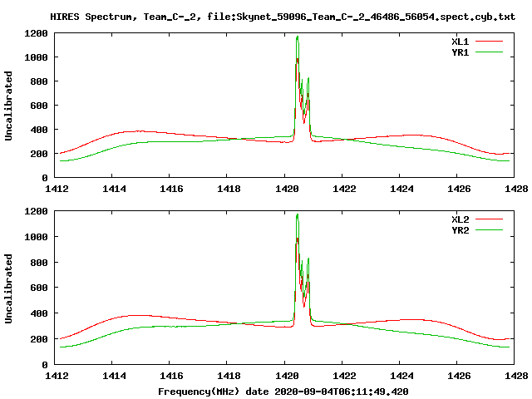This screenshot has width=532, height=399.
Task: Click the 1416 frequency tick under XL1/YR1 plot
Action: tap(171, 189)
